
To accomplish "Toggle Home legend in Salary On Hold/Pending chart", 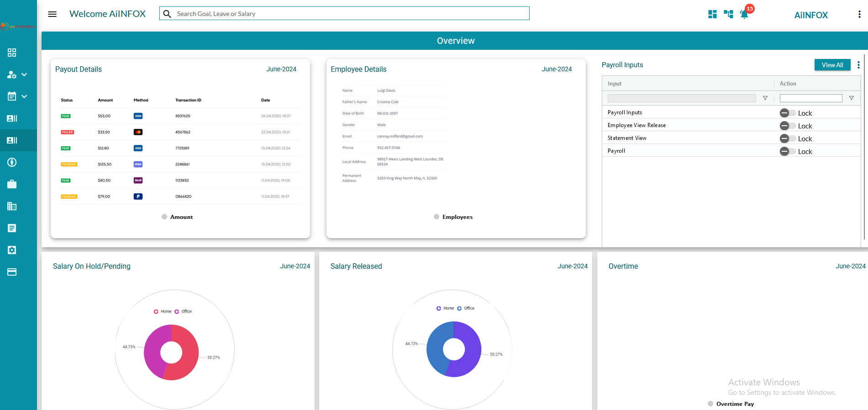I will click(x=163, y=312).
